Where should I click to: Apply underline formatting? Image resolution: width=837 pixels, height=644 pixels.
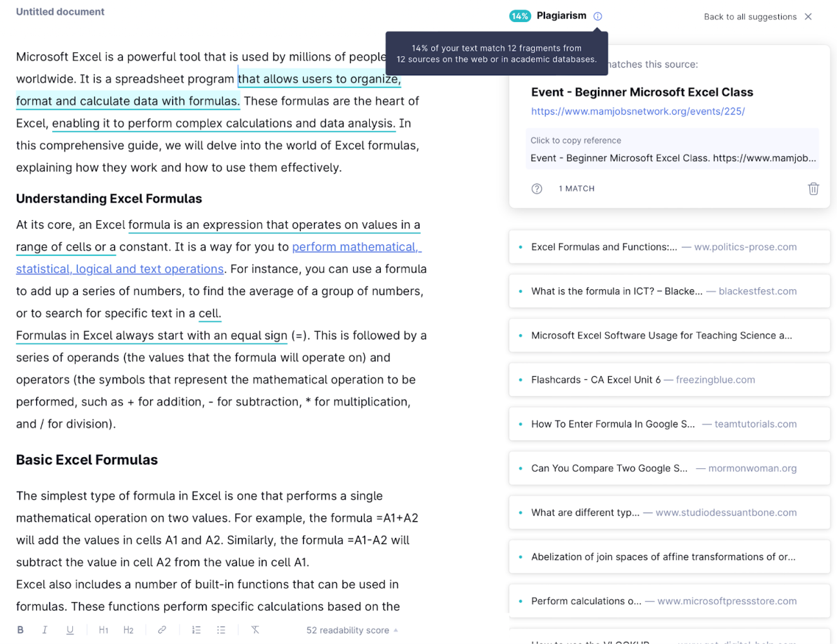coord(70,630)
